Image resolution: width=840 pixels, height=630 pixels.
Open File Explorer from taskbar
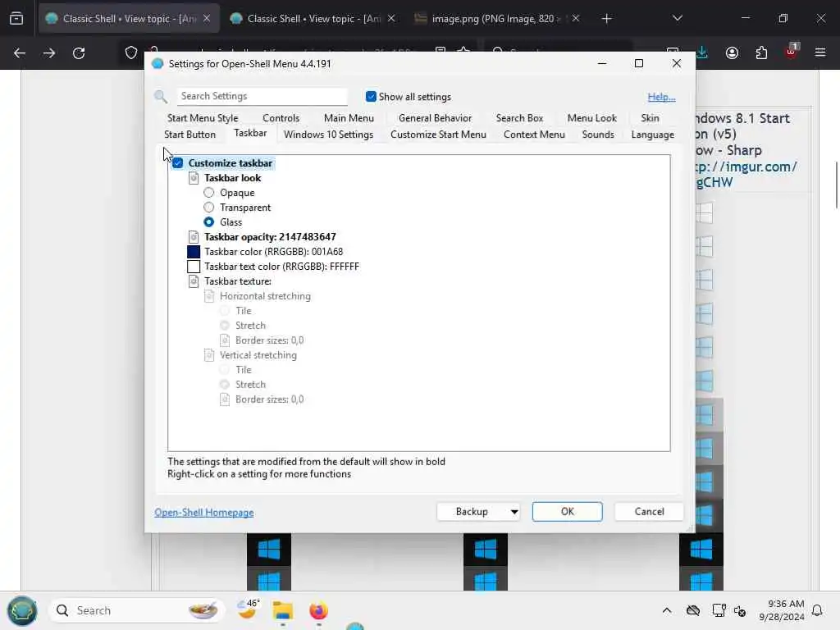click(282, 610)
